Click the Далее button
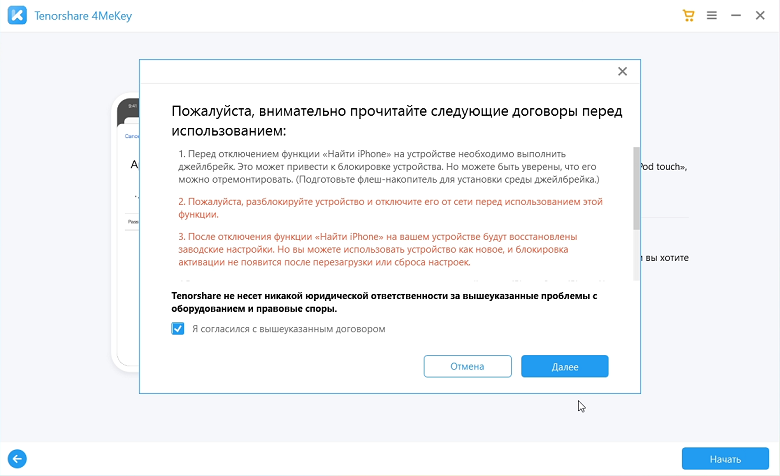The image size is (780, 476). [x=565, y=367]
